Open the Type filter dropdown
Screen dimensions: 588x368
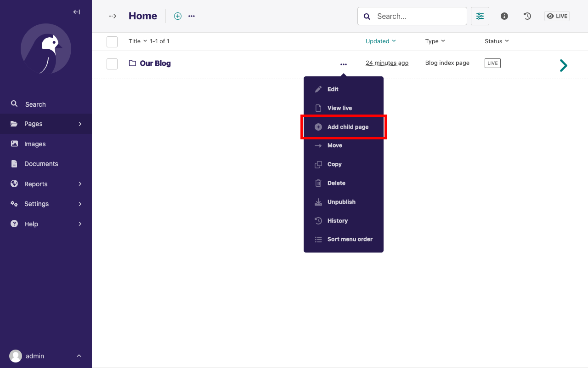435,41
